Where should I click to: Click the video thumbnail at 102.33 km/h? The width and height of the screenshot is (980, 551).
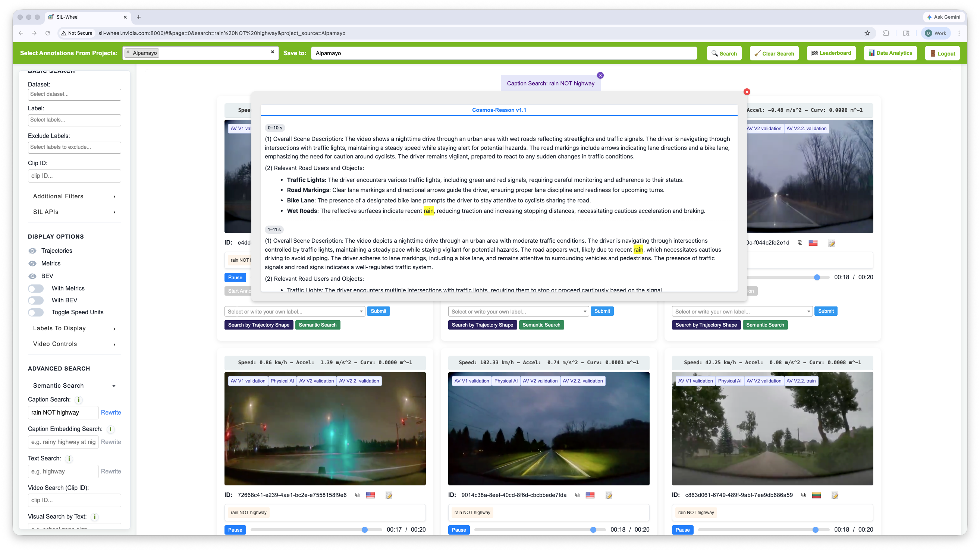pos(549,429)
